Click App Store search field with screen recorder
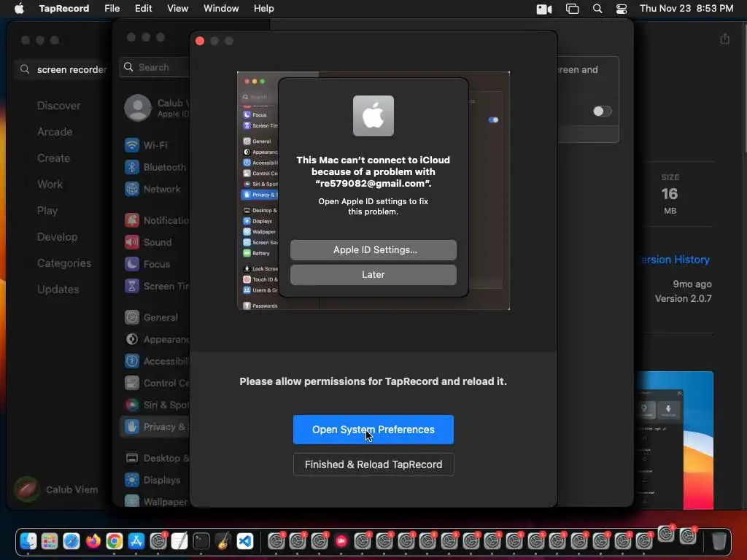The height and width of the screenshot is (560, 747). pos(61,69)
